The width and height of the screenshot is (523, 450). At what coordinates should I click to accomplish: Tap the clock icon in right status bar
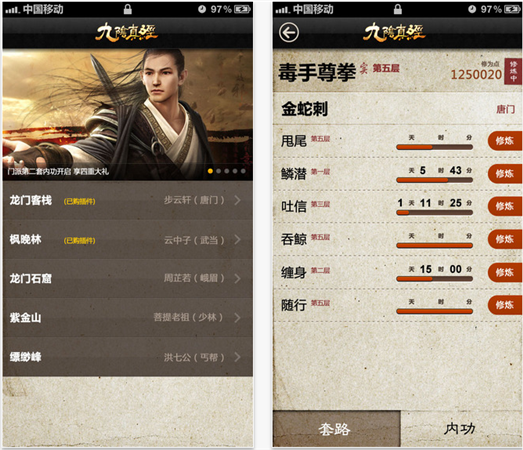pyautogui.click(x=472, y=9)
